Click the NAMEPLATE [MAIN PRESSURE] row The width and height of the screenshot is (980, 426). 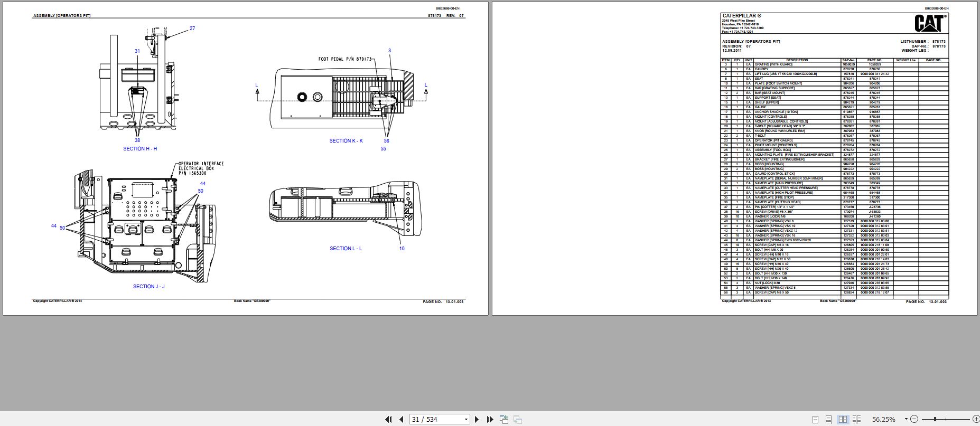(x=835, y=183)
